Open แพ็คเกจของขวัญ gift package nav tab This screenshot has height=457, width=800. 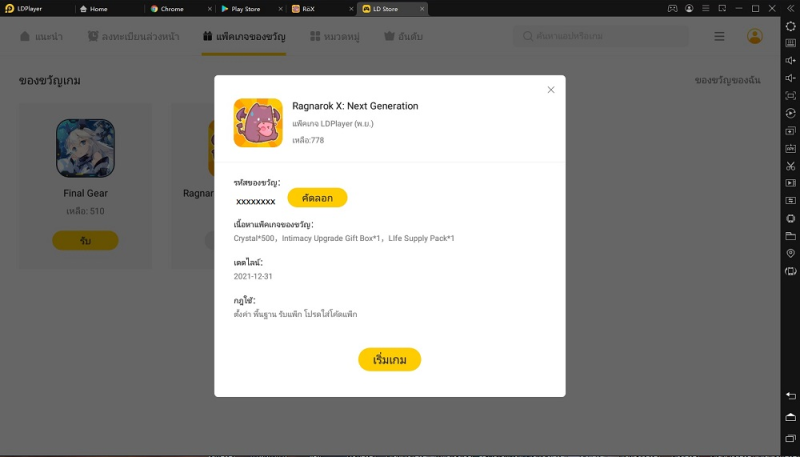[244, 36]
